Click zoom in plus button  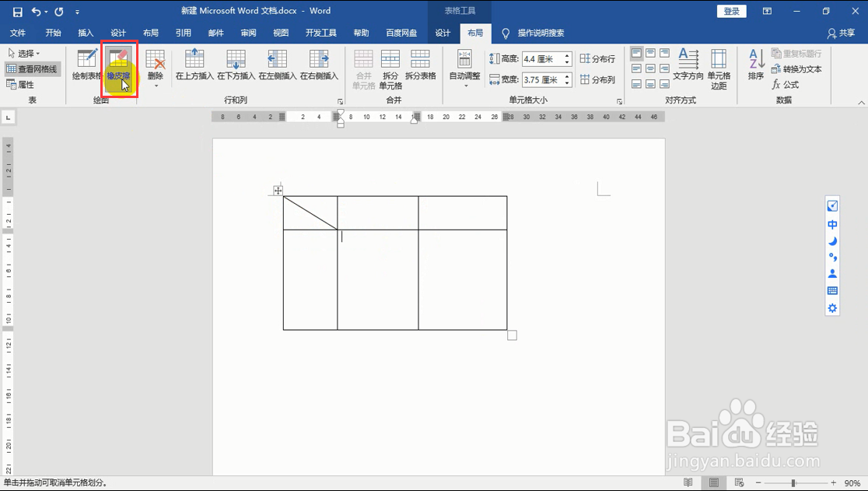click(833, 482)
